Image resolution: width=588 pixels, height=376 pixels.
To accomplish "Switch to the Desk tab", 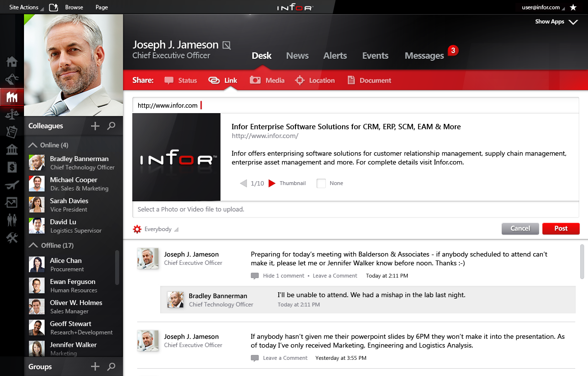I will coord(262,56).
